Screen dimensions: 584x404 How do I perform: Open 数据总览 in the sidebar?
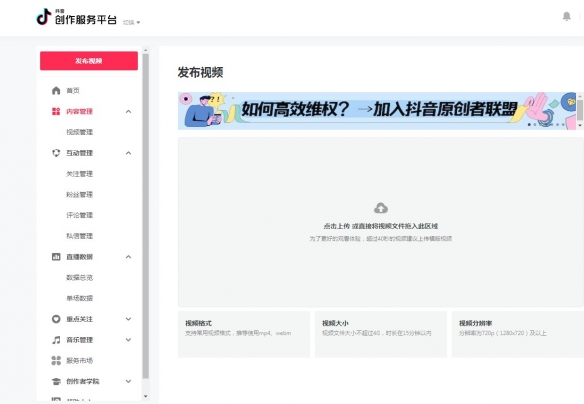click(79, 277)
